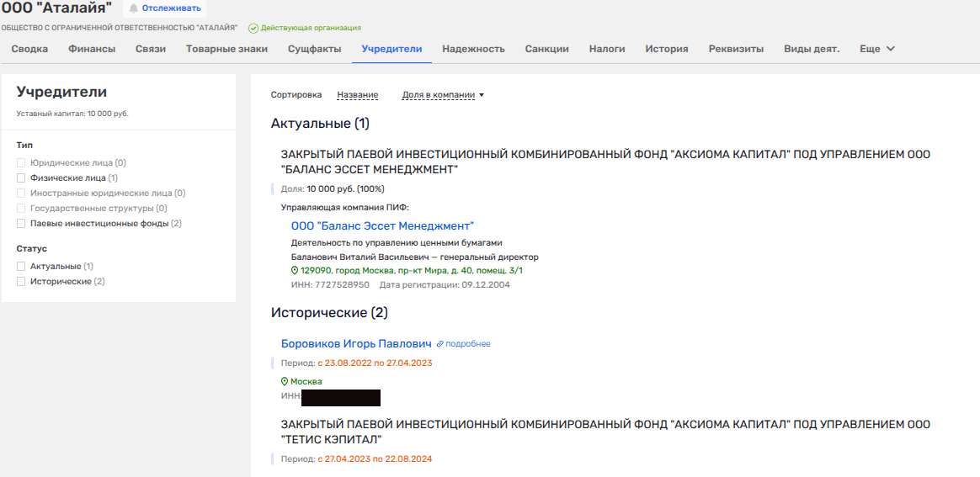Click the chain link icon beside подробнее

(x=439, y=344)
